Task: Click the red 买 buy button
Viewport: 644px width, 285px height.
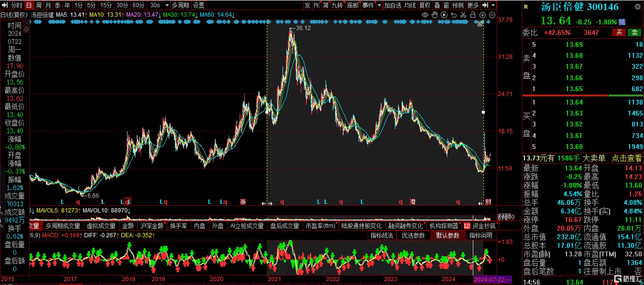Action: tap(619, 32)
